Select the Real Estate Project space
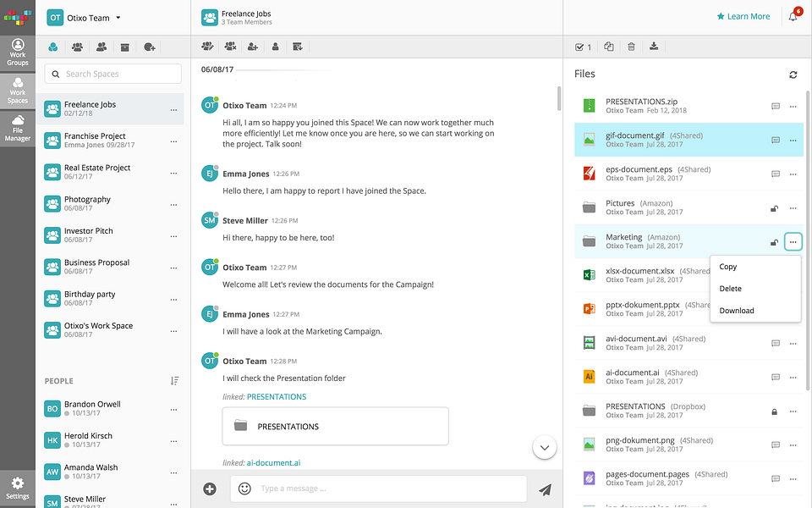The image size is (812, 508). (110, 172)
